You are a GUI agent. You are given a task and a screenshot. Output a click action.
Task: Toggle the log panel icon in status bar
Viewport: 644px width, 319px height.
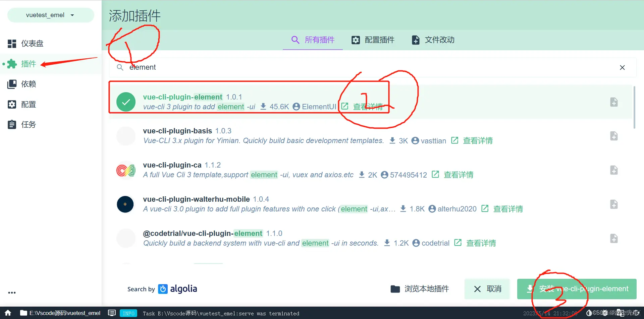pos(112,313)
